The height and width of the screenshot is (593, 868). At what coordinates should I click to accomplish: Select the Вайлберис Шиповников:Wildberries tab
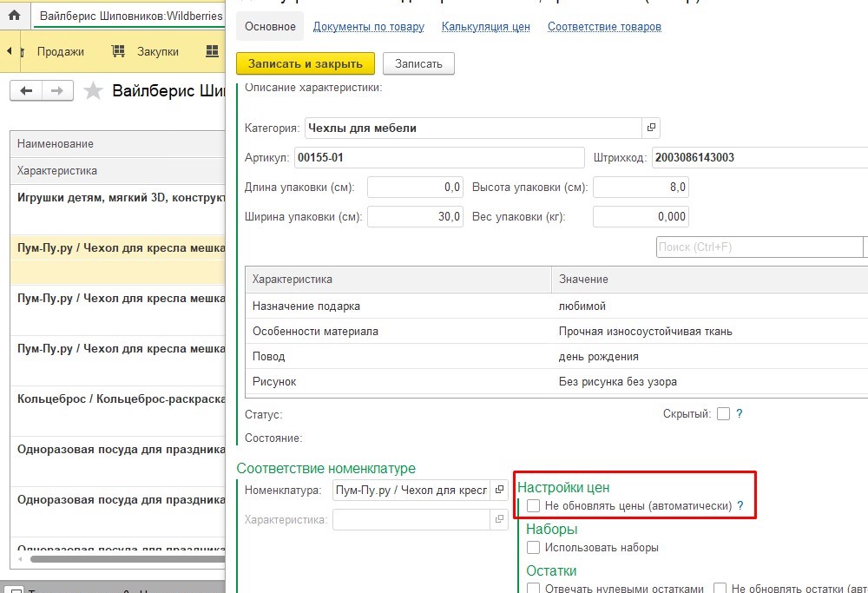131,16
